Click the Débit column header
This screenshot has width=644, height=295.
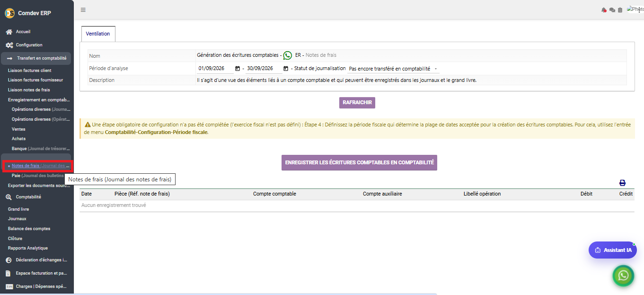[x=586, y=194]
